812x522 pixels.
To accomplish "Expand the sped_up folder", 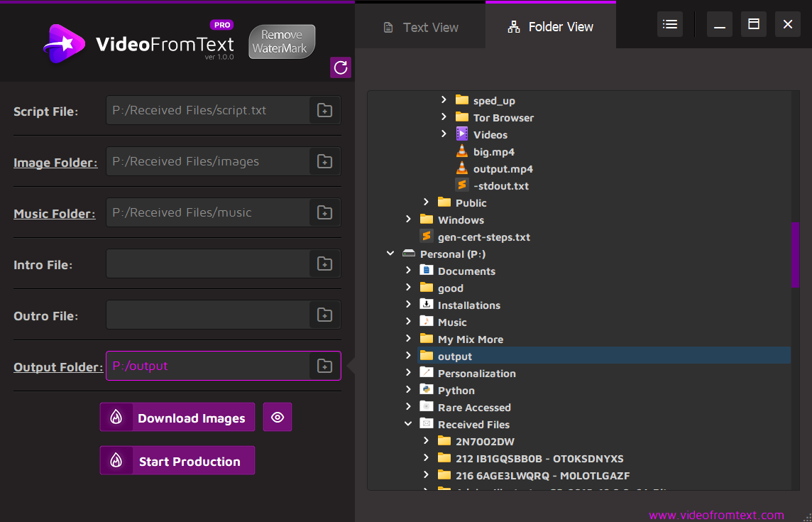I will coord(444,99).
